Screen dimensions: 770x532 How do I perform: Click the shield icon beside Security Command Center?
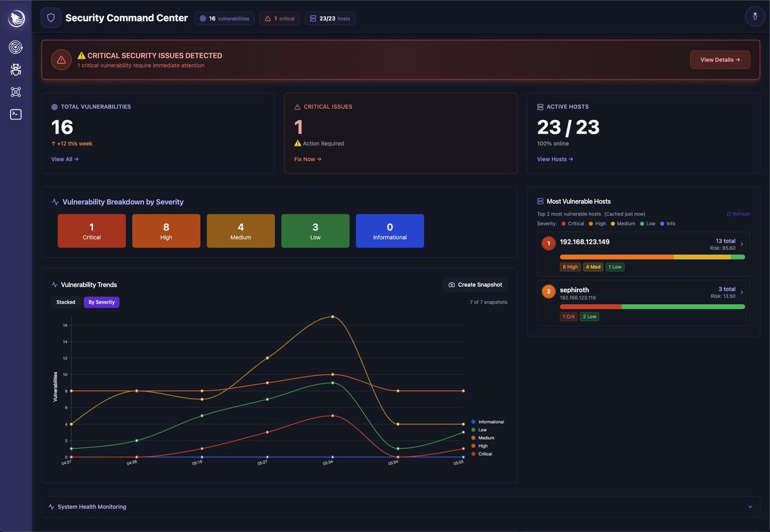pyautogui.click(x=51, y=18)
